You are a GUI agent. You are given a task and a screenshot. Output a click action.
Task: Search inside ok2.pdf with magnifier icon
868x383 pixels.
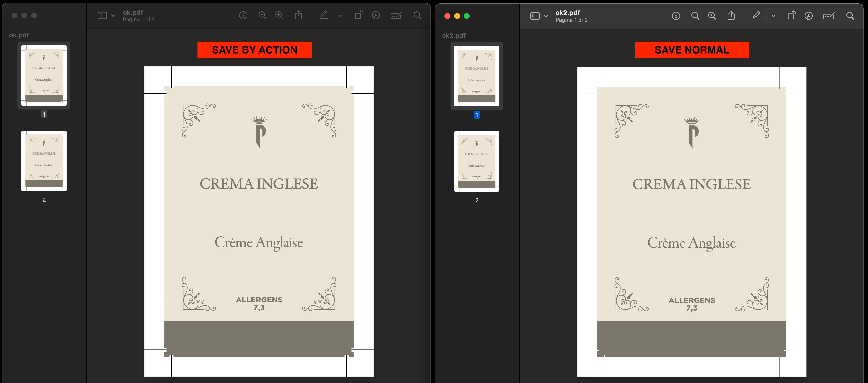click(x=850, y=16)
